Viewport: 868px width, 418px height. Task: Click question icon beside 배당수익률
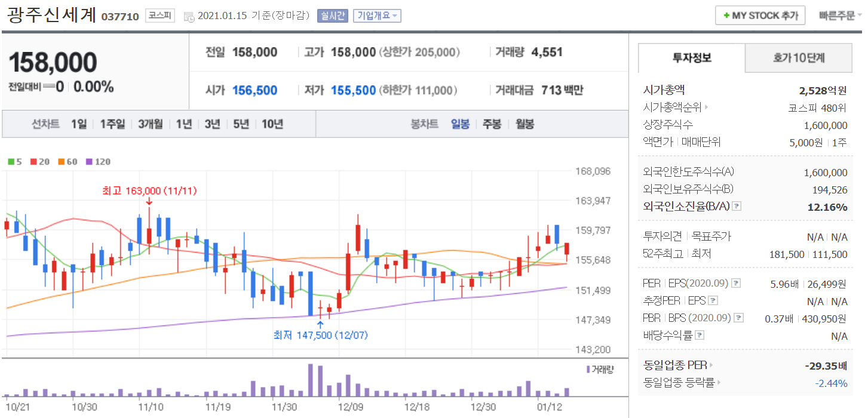pyautogui.click(x=700, y=336)
